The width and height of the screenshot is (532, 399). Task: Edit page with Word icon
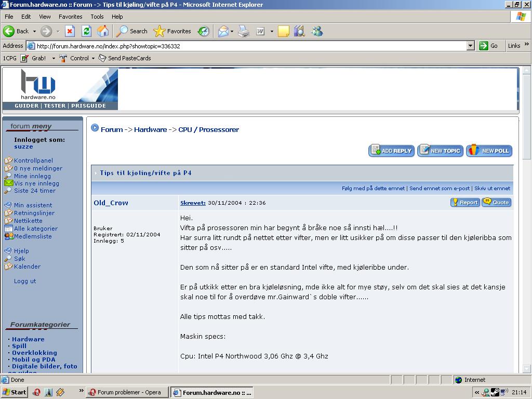(x=260, y=31)
